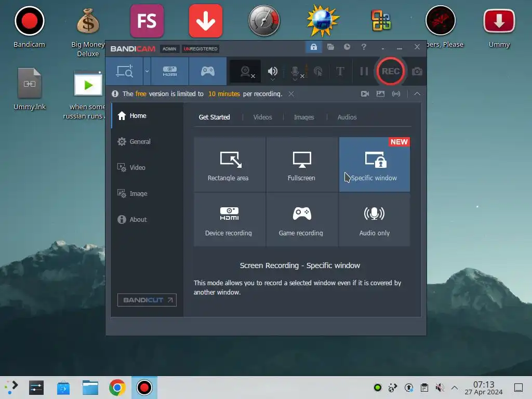Open Video settings in the sidebar

click(x=147, y=167)
